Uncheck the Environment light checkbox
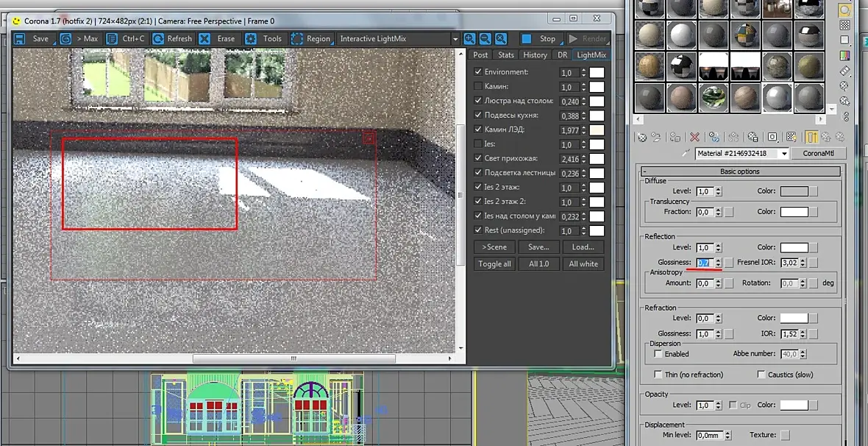The image size is (868, 446). tap(478, 72)
